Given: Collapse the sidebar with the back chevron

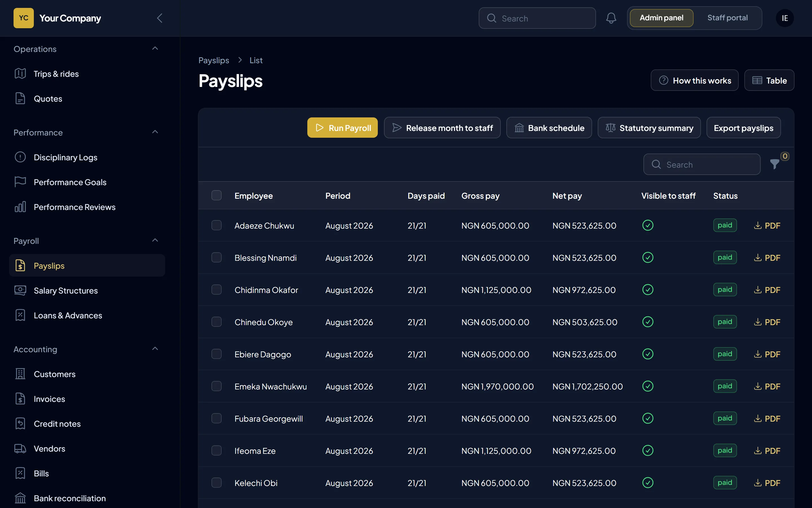Looking at the screenshot, I should point(160,18).
